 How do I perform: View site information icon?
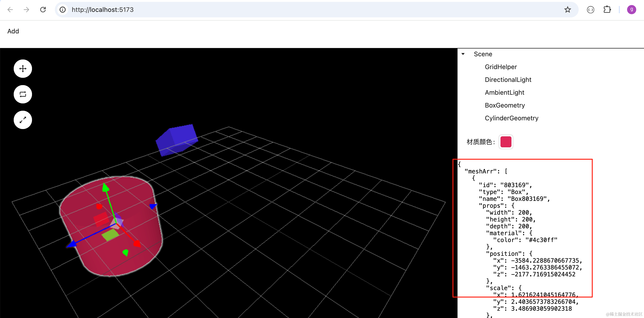click(62, 10)
